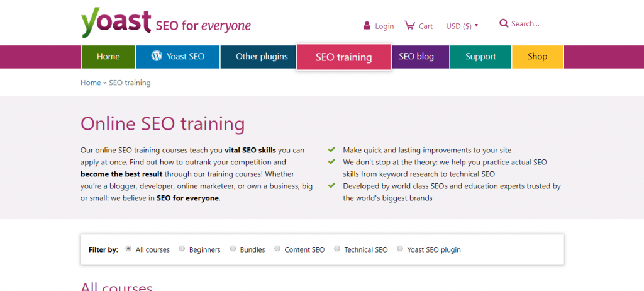Open the SEO blog menu item
This screenshot has height=291, width=644.
(421, 57)
